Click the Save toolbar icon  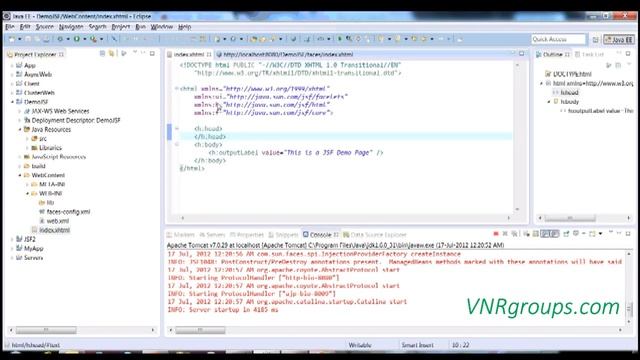[28, 39]
